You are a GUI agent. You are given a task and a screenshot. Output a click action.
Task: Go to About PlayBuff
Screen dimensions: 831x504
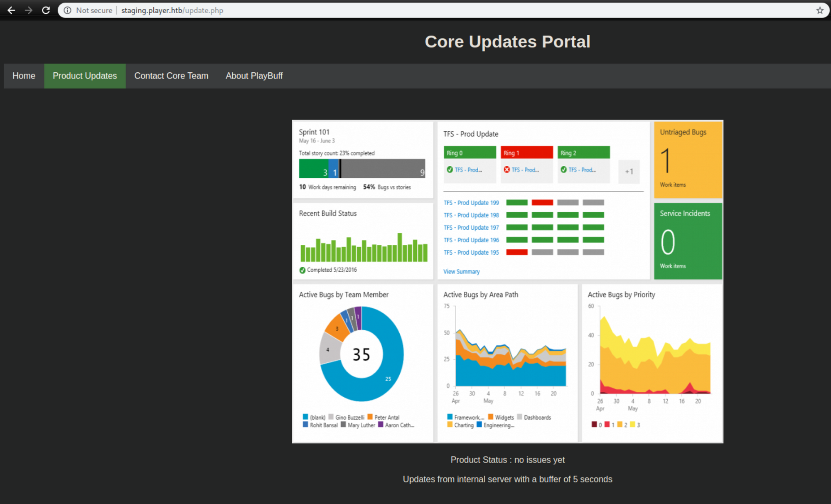coord(254,76)
